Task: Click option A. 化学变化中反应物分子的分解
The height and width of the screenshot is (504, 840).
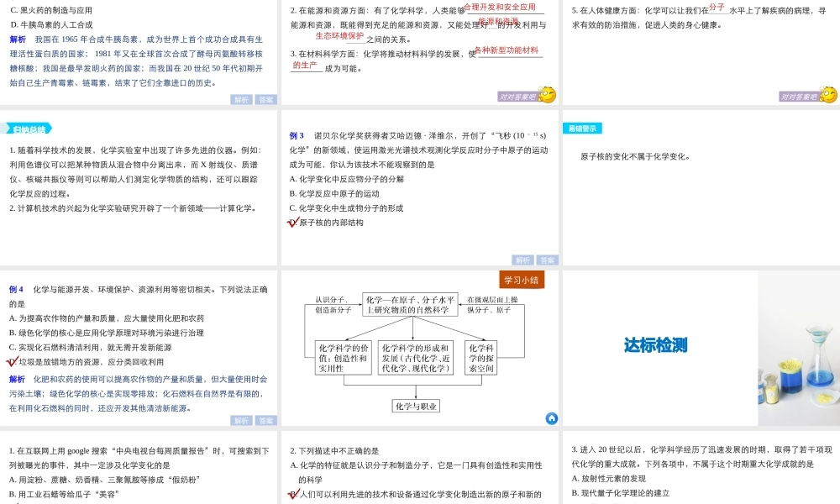Action: 347,179
